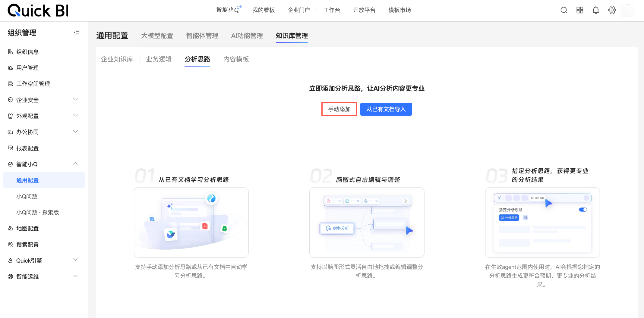Open the user avatar in top right
Image resolution: width=644 pixels, height=318 pixels.
coord(628,10)
